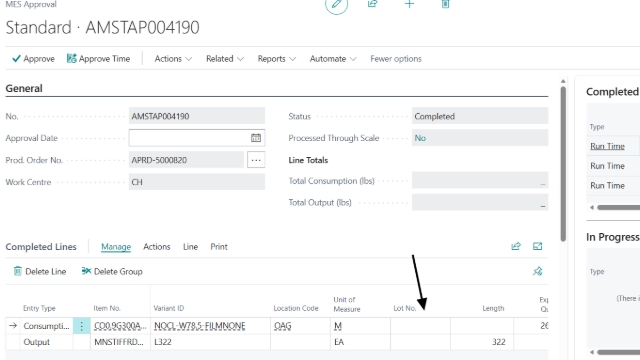Click the row selector arrow on Consumption line

tap(13, 326)
